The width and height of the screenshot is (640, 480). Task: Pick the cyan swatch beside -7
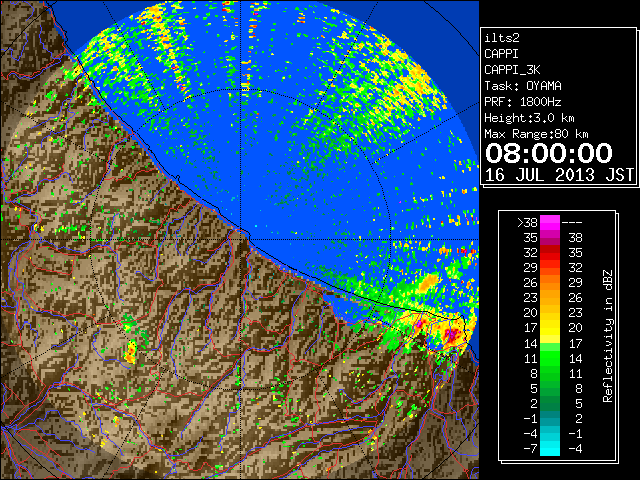[550, 449]
